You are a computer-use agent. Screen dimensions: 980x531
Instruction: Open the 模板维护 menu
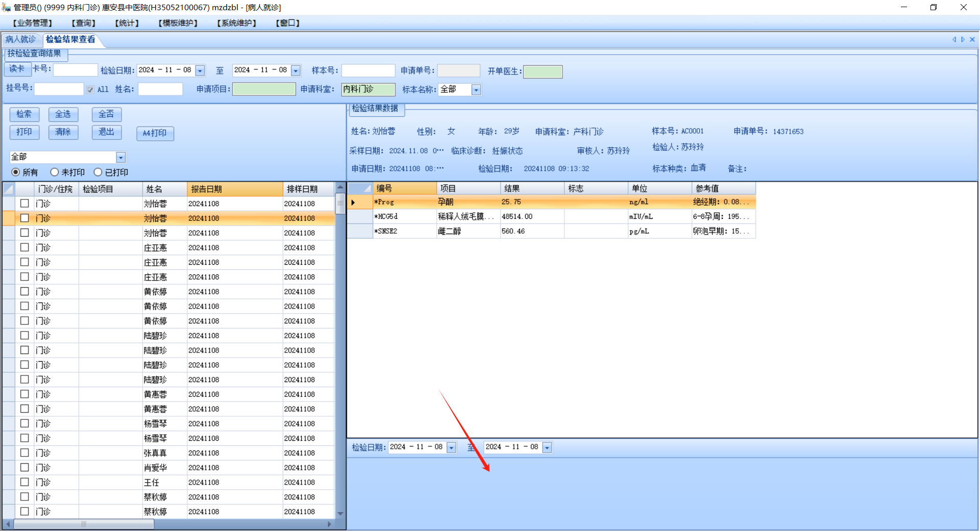[178, 23]
